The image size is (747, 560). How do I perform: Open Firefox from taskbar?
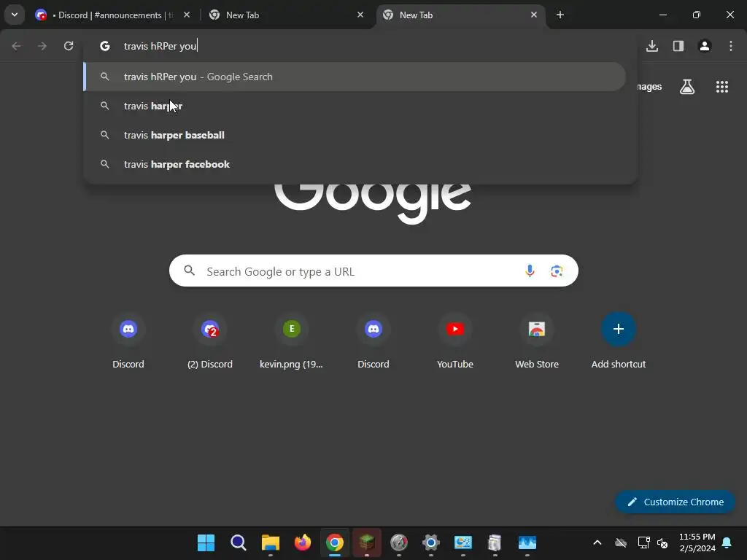click(x=303, y=542)
